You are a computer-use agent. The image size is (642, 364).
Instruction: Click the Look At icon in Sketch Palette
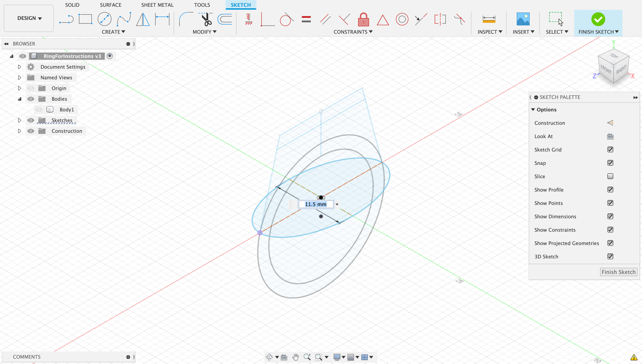point(610,136)
